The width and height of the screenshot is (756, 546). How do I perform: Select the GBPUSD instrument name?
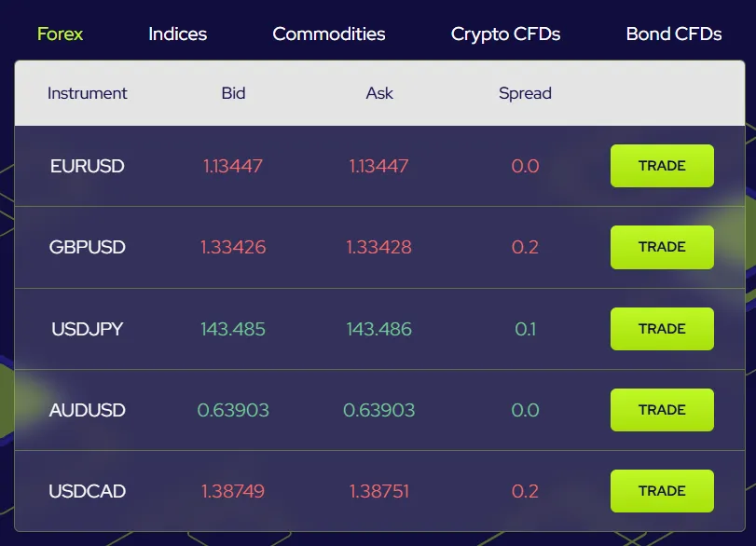point(88,248)
